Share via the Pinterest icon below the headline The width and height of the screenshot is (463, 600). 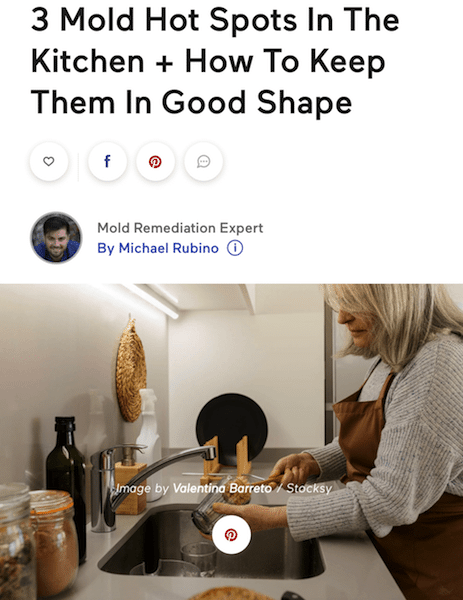[155, 161]
